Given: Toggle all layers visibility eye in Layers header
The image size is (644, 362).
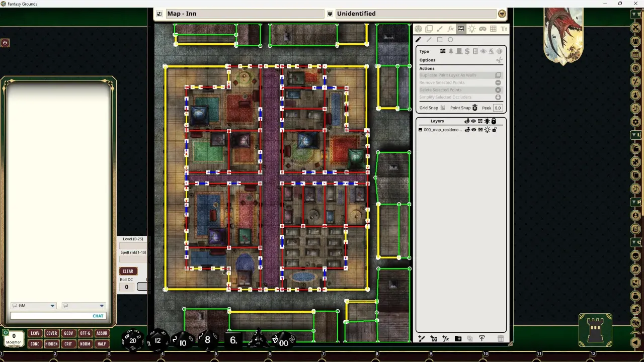Looking at the screenshot, I should coord(473,121).
